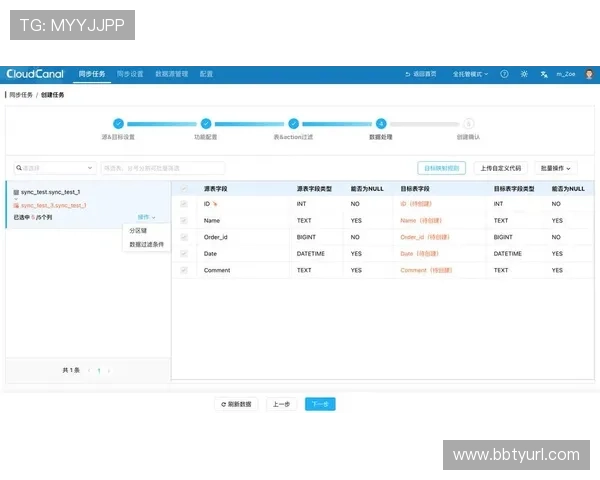Click the source table icon beside sync_test.sync_test_1

click(16, 192)
